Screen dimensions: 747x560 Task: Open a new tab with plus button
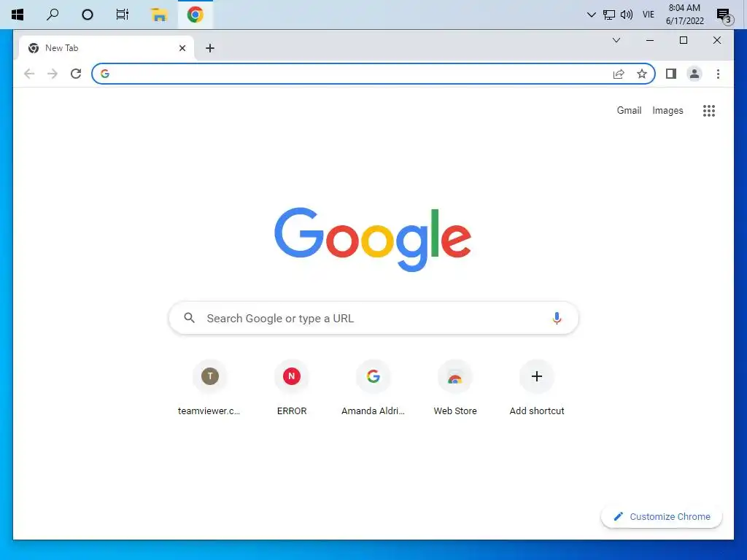click(210, 48)
